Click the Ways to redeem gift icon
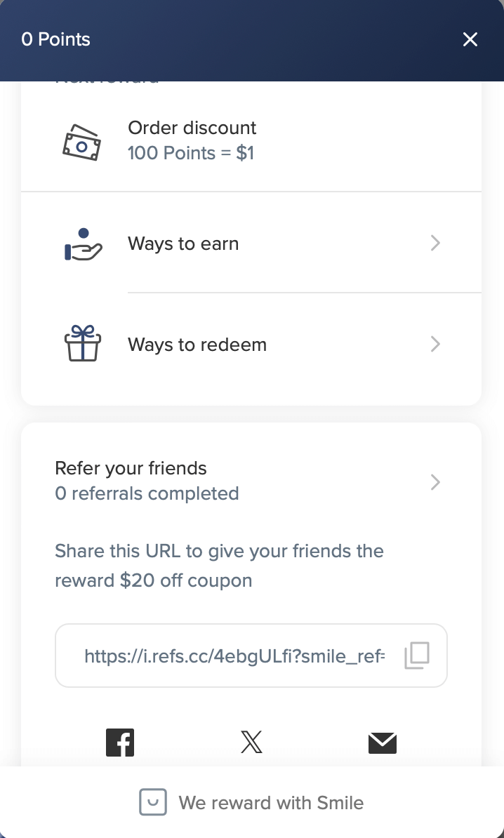This screenshot has width=504, height=838. 83,344
